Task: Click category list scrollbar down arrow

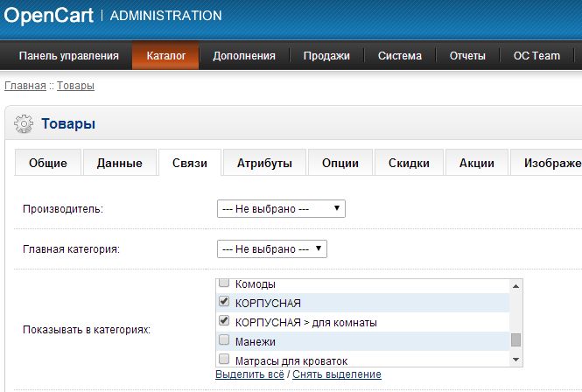Action: tap(516, 360)
